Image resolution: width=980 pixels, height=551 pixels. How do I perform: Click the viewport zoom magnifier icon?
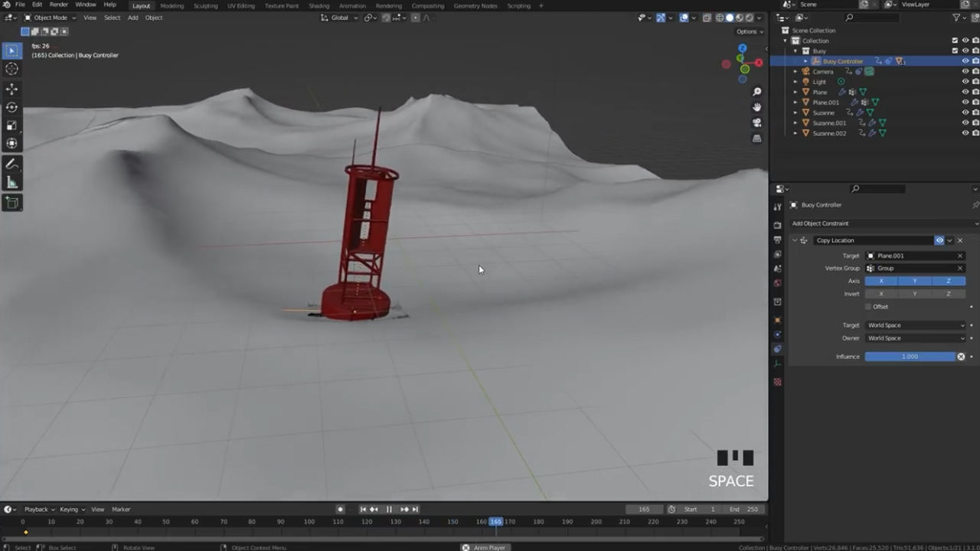757,92
